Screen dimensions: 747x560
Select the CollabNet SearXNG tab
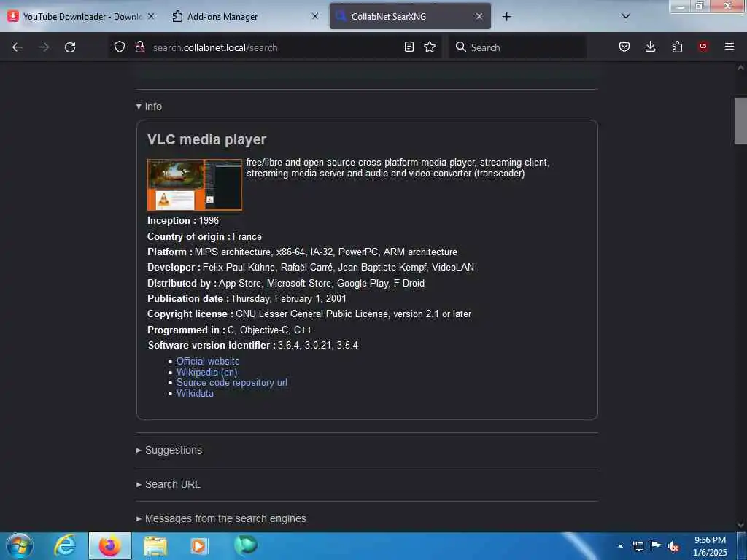tap(410, 17)
